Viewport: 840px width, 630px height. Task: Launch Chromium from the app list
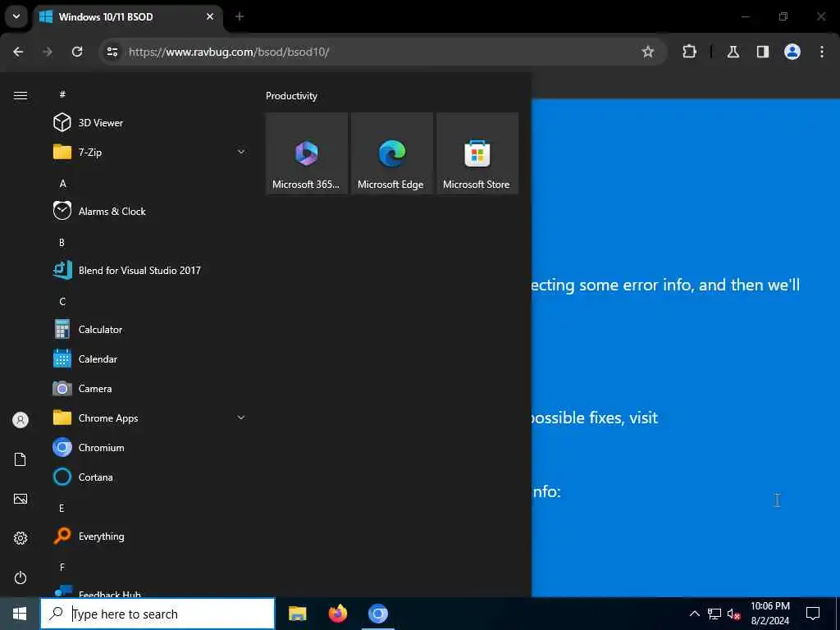[149, 447]
